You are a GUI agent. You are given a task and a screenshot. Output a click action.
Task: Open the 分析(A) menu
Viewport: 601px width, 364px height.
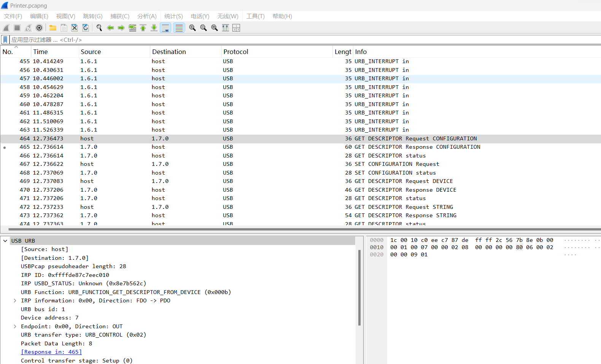(x=147, y=16)
